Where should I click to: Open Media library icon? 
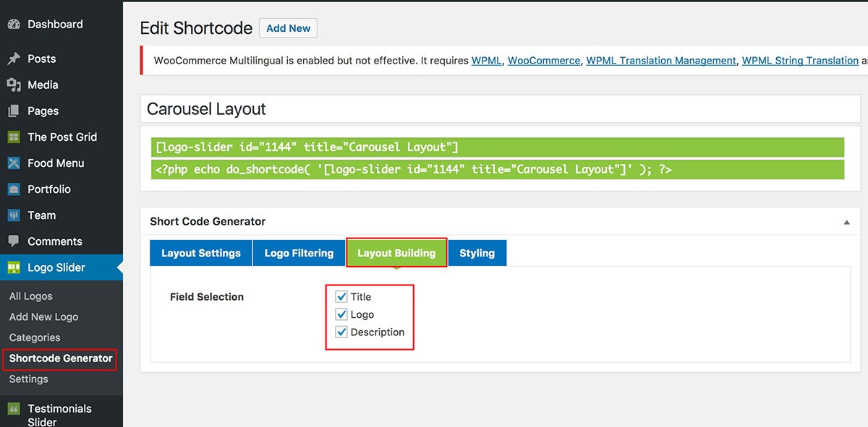pos(13,85)
